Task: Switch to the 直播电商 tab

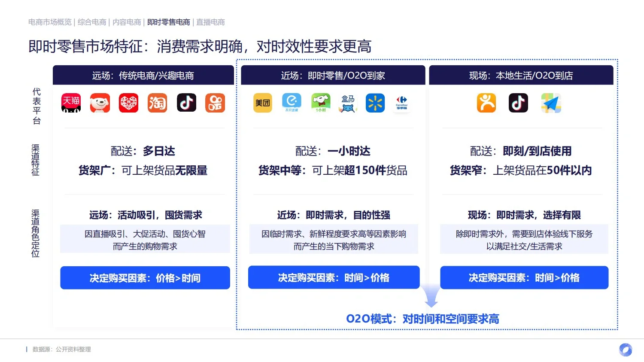Action: pos(210,22)
